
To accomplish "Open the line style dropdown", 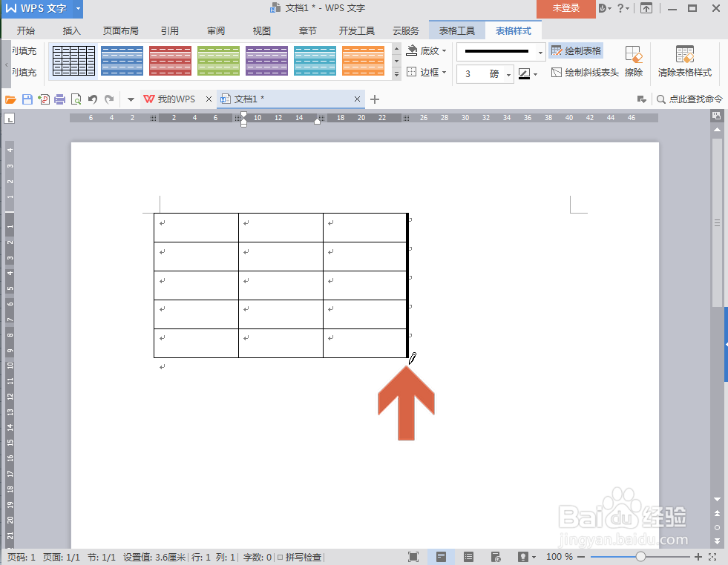I will pyautogui.click(x=540, y=52).
